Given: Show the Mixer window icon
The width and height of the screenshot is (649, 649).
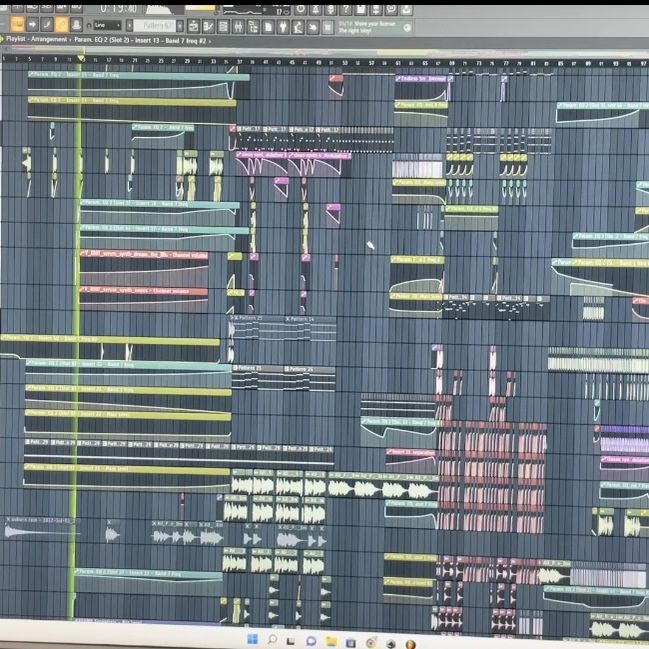Looking at the screenshot, I should click(x=238, y=26).
